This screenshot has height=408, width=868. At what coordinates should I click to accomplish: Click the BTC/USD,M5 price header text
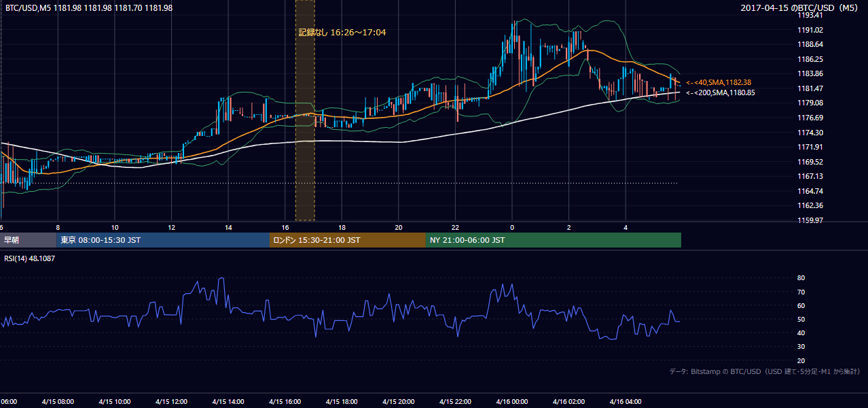click(x=88, y=7)
